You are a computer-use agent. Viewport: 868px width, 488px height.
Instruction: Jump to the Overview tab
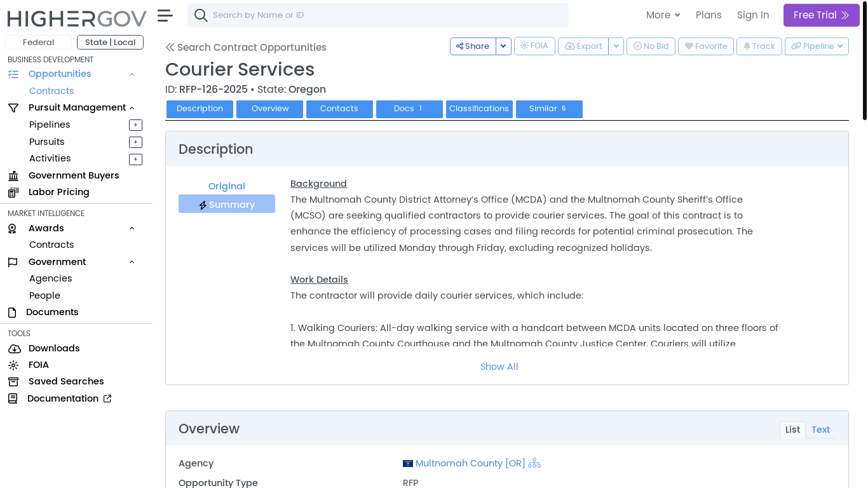click(269, 109)
